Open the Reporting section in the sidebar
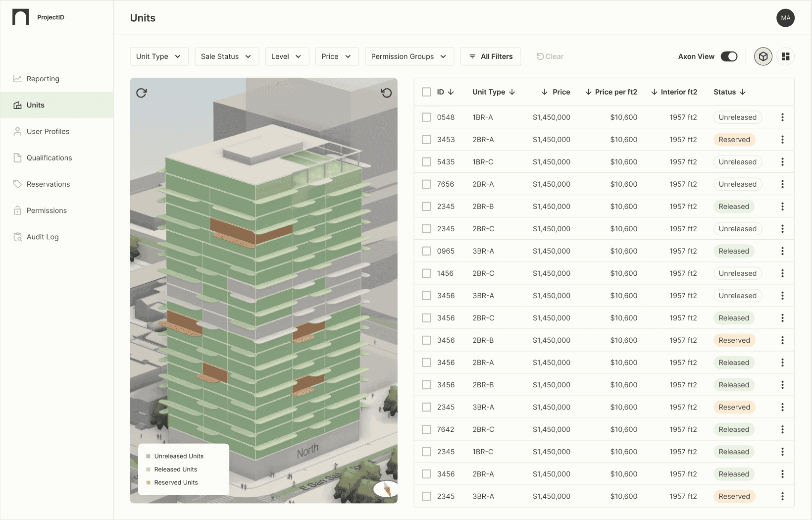Viewport: 812px width, 520px height. (x=43, y=78)
